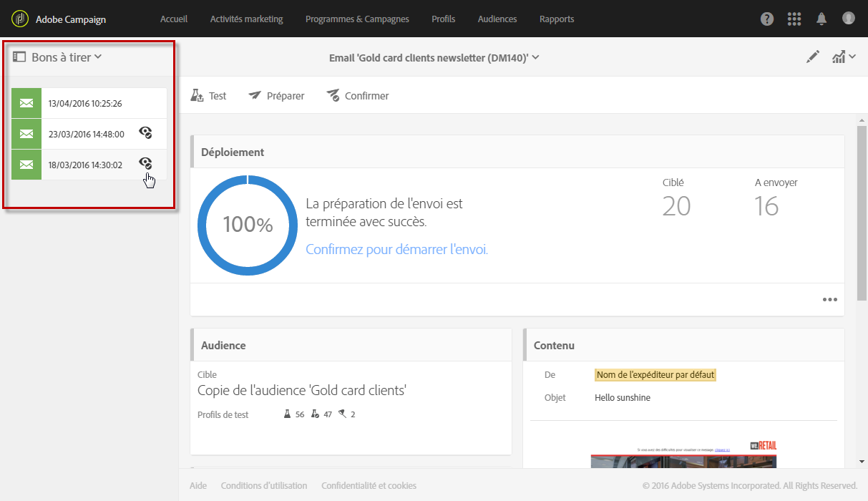The width and height of the screenshot is (868, 501).
Task: Click the pencil edit properties icon
Action: click(813, 57)
